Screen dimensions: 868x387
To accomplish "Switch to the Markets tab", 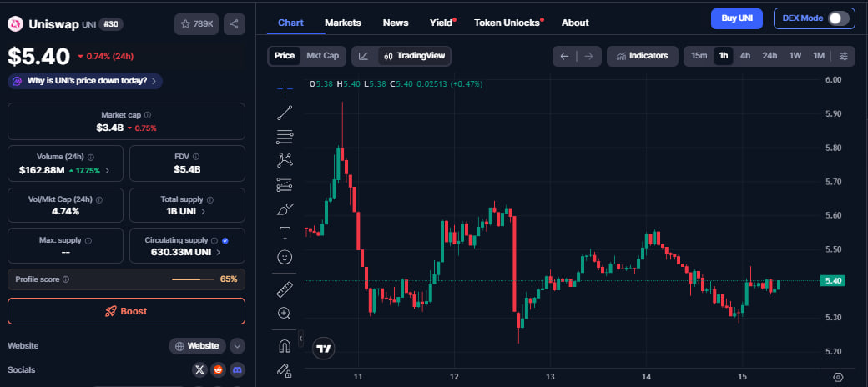I will click(x=343, y=23).
